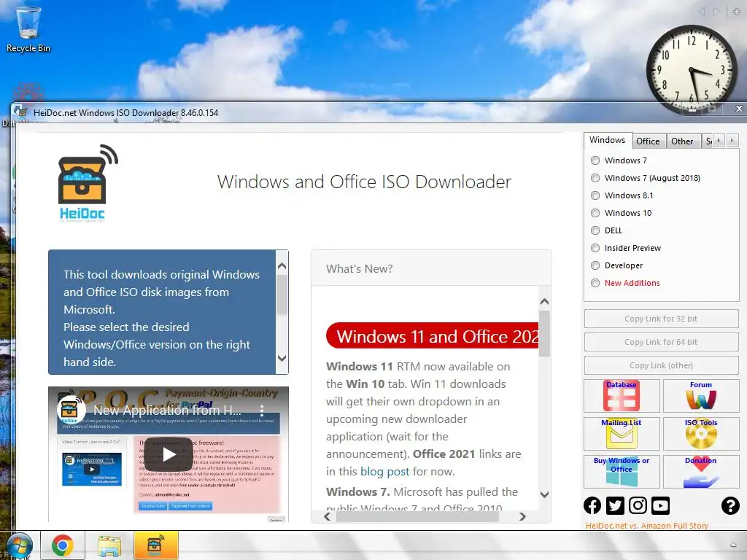The image size is (747, 560).
Task: Open the YouTube icon
Action: click(x=660, y=505)
